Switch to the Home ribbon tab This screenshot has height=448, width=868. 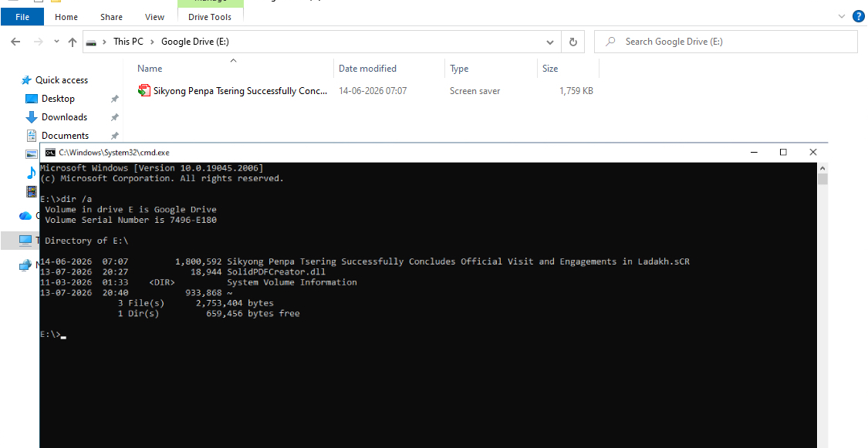click(66, 17)
